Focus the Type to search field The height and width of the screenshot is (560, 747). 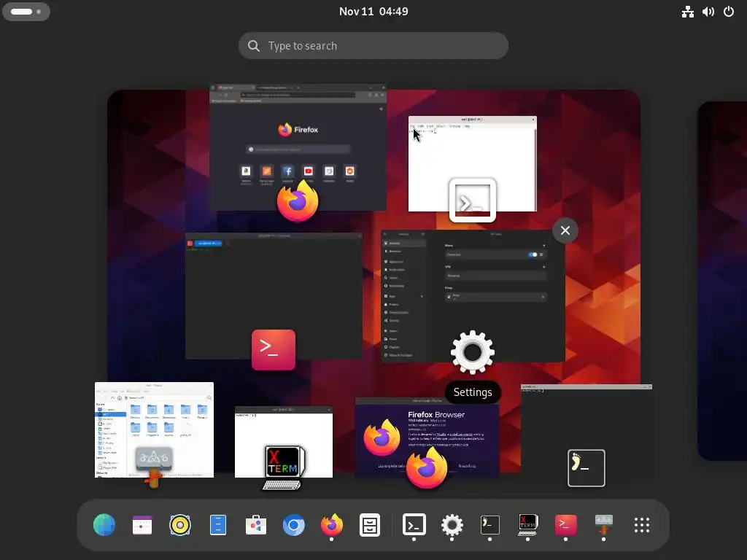pos(373,46)
